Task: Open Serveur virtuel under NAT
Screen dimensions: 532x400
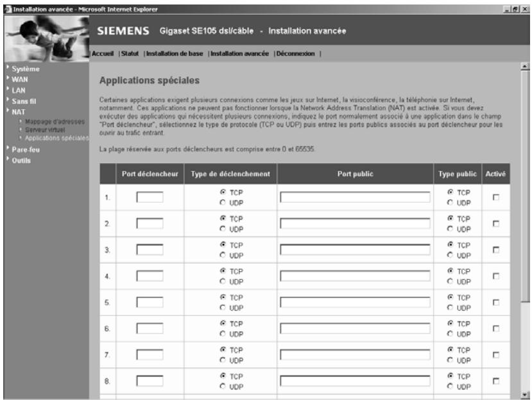Action: tap(45, 130)
